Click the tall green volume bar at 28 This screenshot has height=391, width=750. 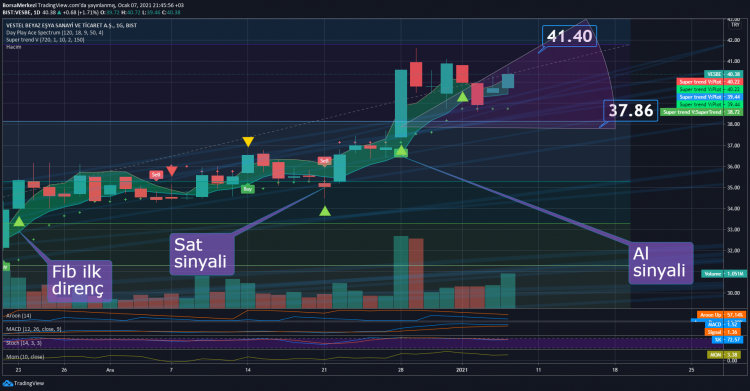[x=401, y=272]
